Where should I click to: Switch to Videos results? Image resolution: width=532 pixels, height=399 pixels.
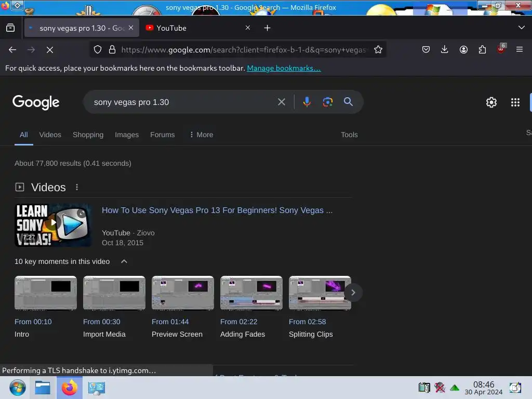point(50,135)
